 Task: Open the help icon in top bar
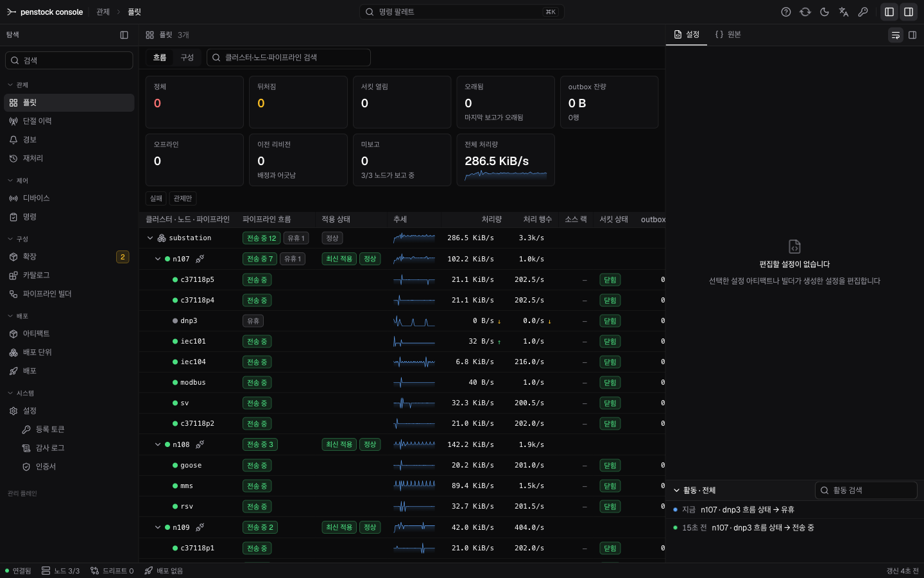(x=786, y=12)
